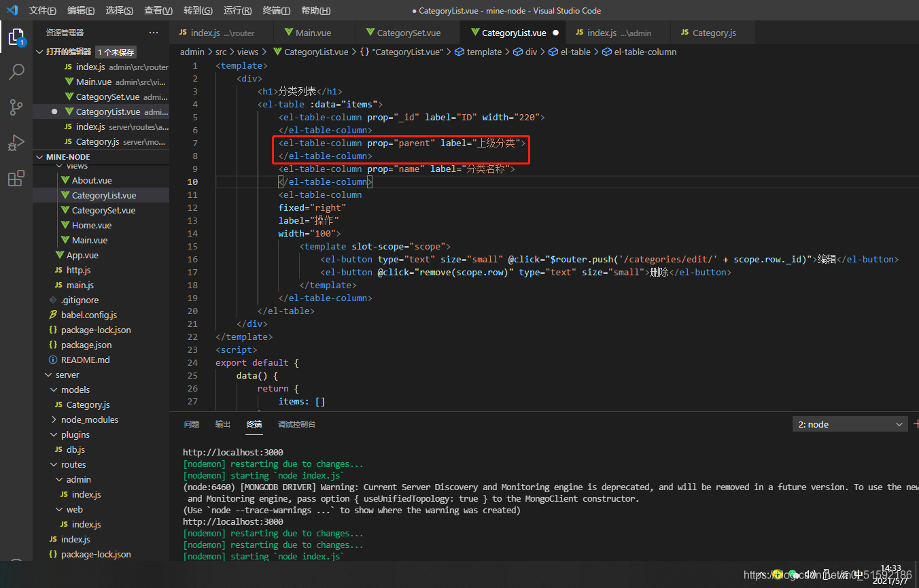Open http.js in the file tree
This screenshot has height=588, width=919.
point(78,270)
